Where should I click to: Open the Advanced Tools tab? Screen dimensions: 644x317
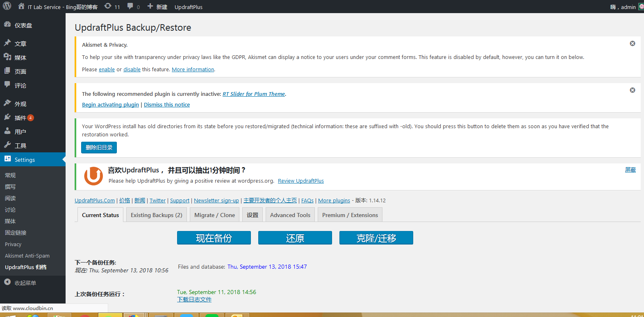290,215
